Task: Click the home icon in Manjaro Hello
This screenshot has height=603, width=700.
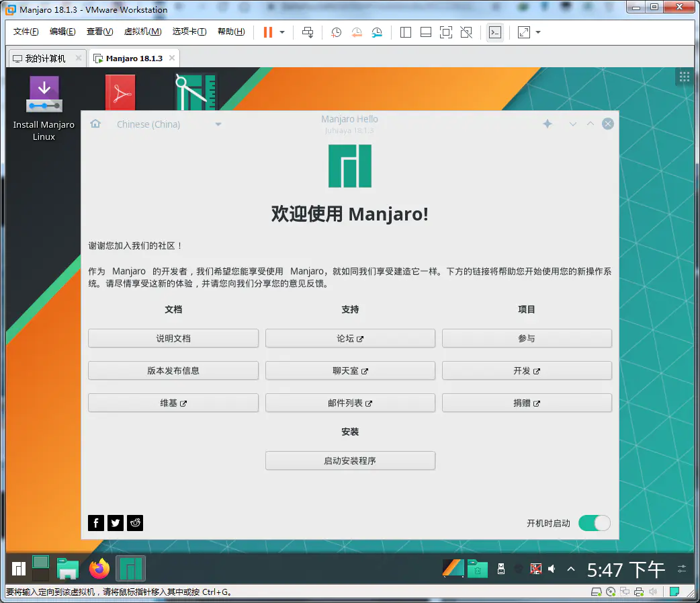Action: [95, 124]
